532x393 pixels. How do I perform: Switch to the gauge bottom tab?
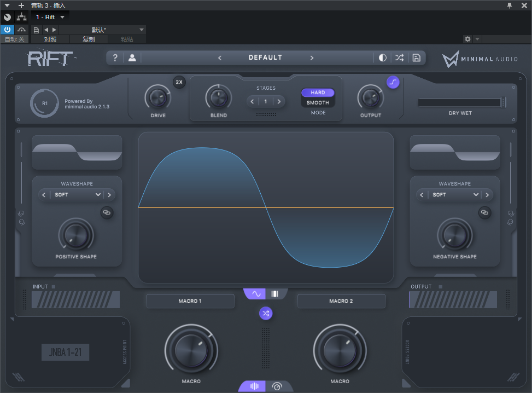tap(278, 386)
